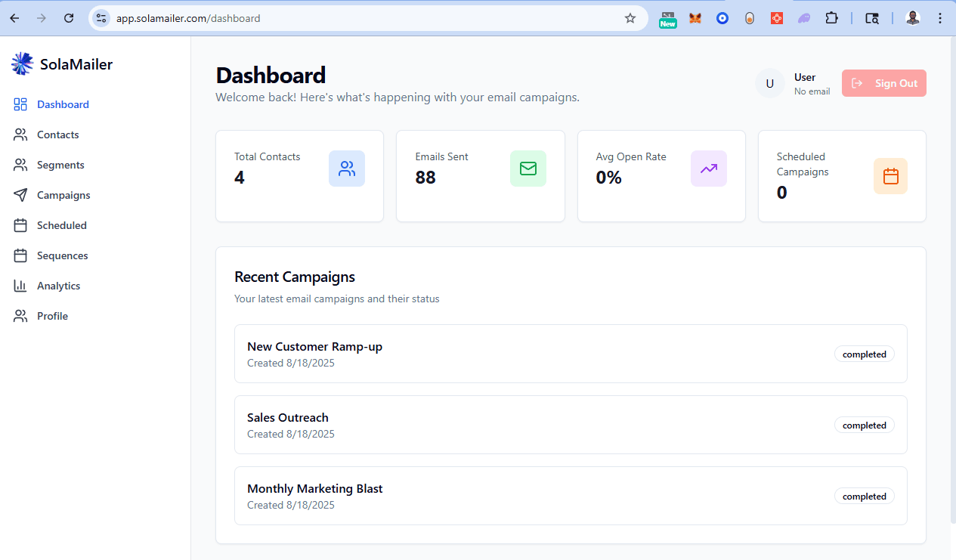The height and width of the screenshot is (560, 956).
Task: Click the Scheduled Campaigns calendar icon
Action: (x=890, y=176)
